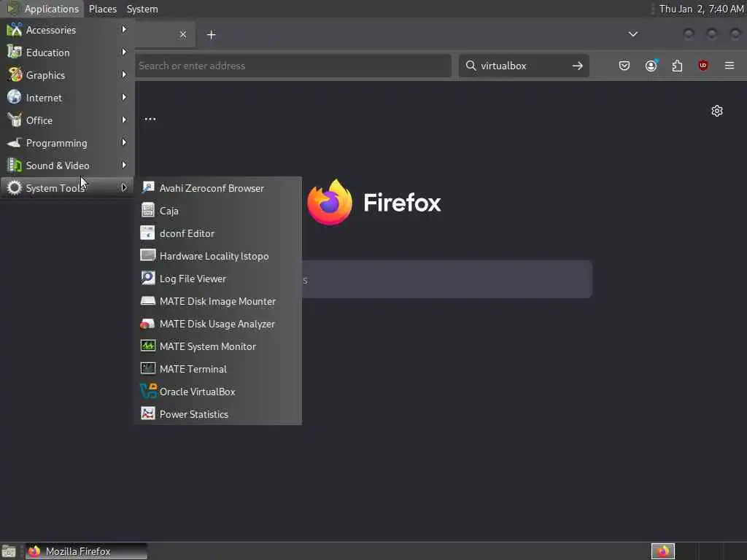
Task: Click the MATE System Monitor icon
Action: (x=147, y=346)
